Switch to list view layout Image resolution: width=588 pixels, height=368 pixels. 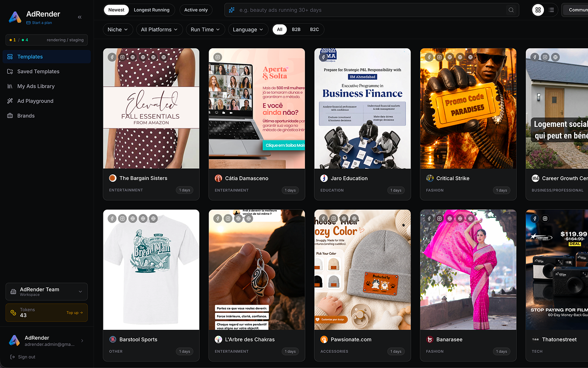551,10
